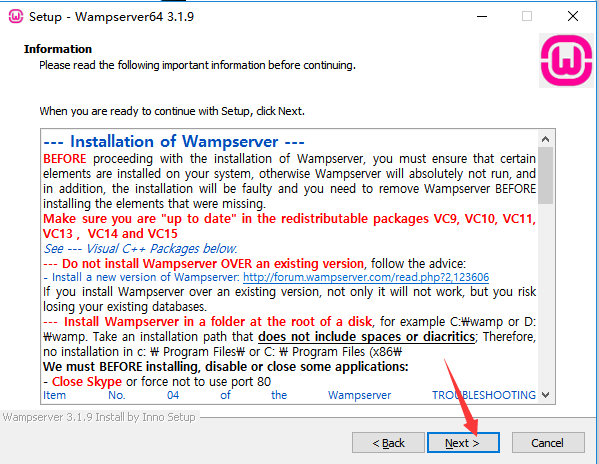Click the empty scrollbar track below the thumb
The height and width of the screenshot is (464, 599).
click(546, 295)
